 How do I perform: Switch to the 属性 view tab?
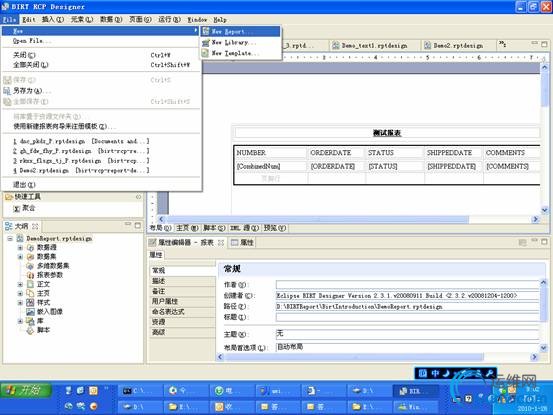(x=243, y=243)
